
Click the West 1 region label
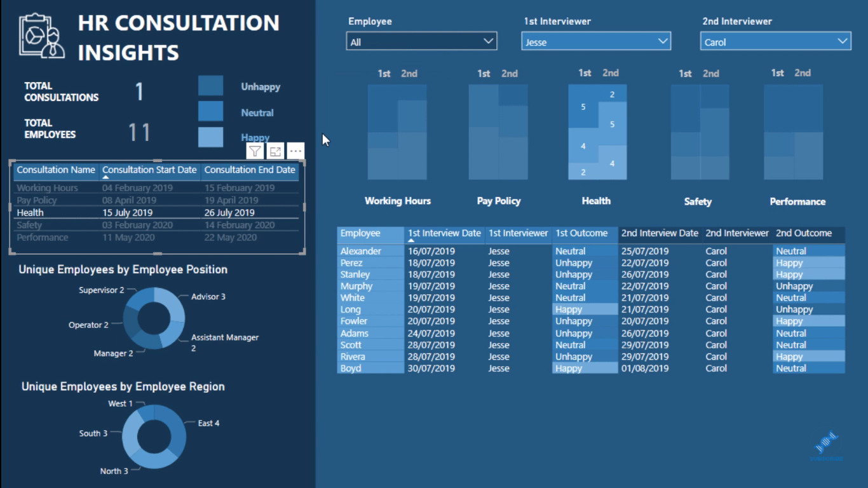click(120, 403)
